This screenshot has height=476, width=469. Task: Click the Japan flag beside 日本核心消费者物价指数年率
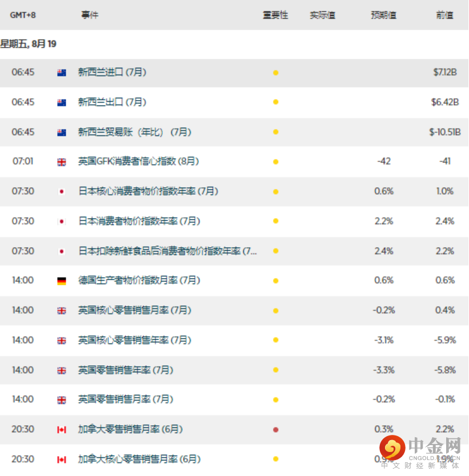[62, 192]
